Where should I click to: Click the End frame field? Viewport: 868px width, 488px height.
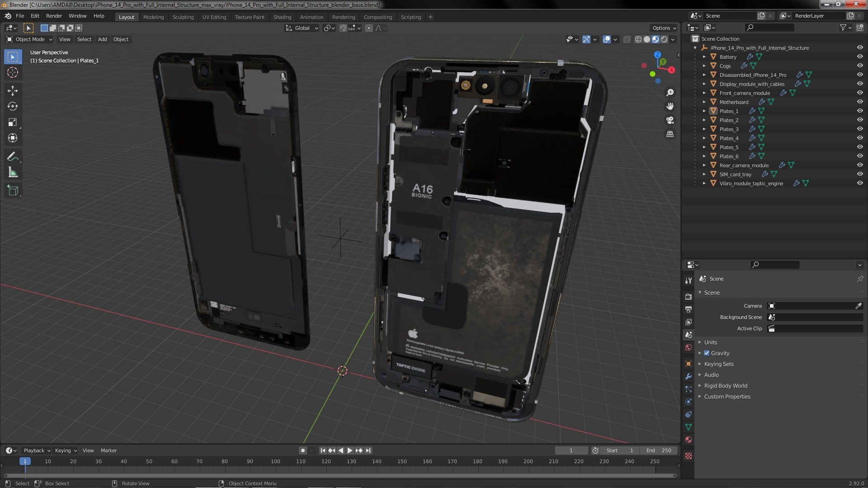(660, 451)
